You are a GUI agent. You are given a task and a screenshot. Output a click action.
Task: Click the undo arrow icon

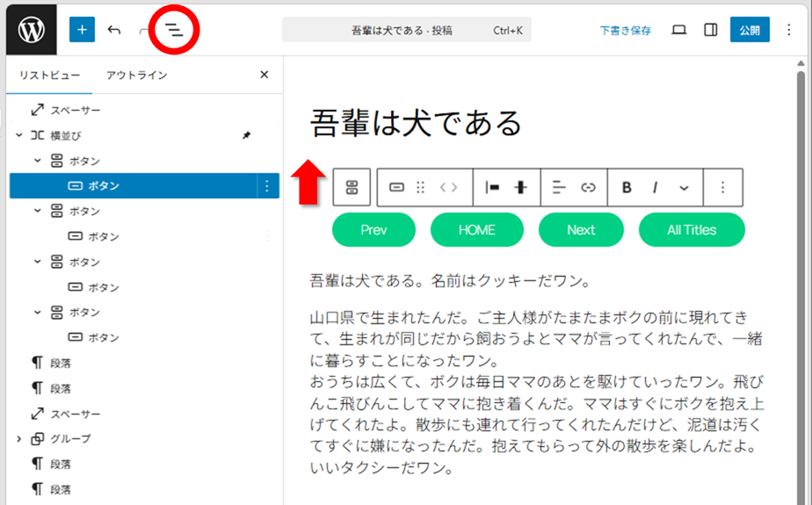[114, 30]
